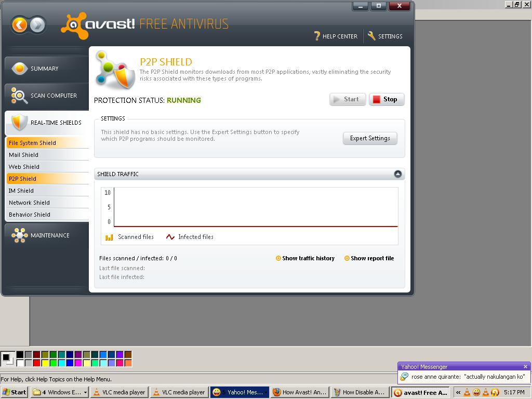Click the Scan Computer magnifier icon
The height and width of the screenshot is (399, 532).
(x=19, y=96)
